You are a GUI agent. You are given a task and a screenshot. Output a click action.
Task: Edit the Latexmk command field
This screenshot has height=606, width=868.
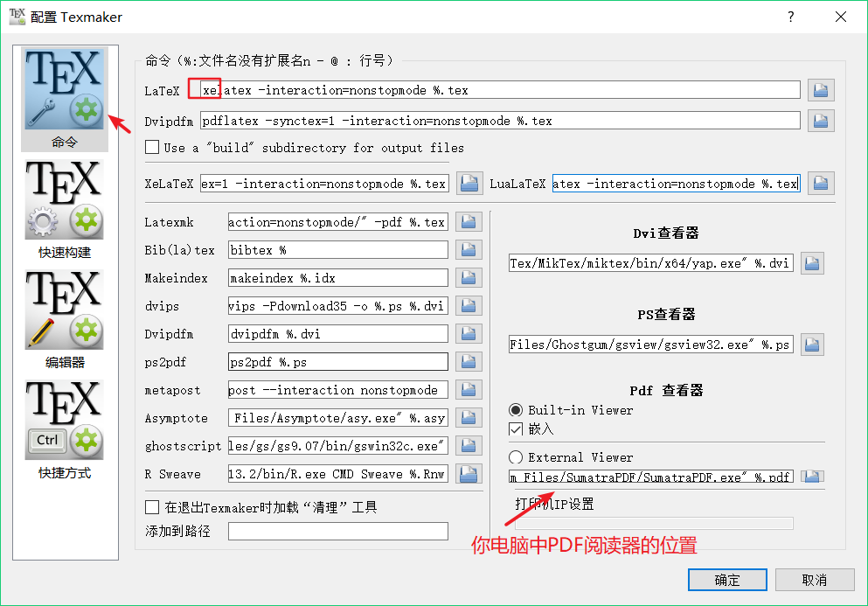tap(337, 222)
